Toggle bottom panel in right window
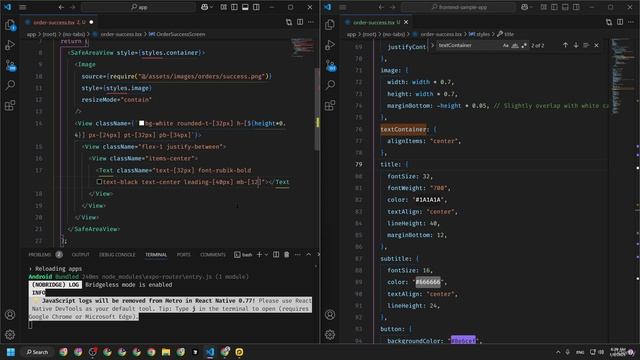This screenshot has width=640, height=360. click(565, 7)
